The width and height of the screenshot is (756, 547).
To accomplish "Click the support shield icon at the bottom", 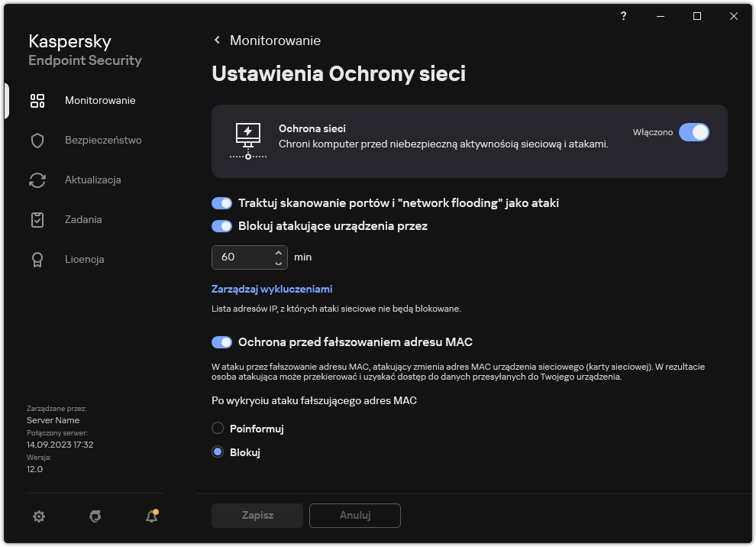I will [95, 516].
